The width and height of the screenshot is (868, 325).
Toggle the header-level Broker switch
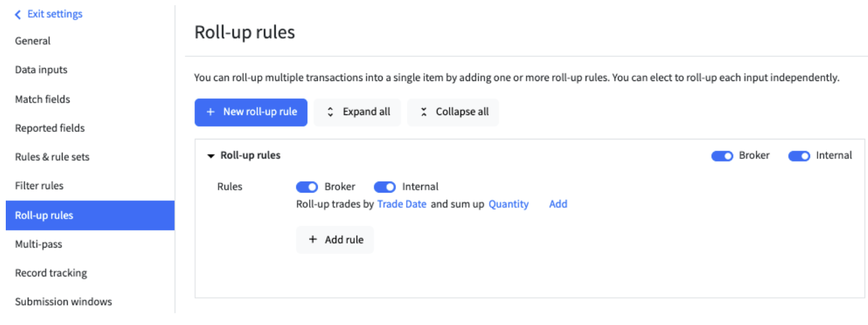[x=722, y=156]
